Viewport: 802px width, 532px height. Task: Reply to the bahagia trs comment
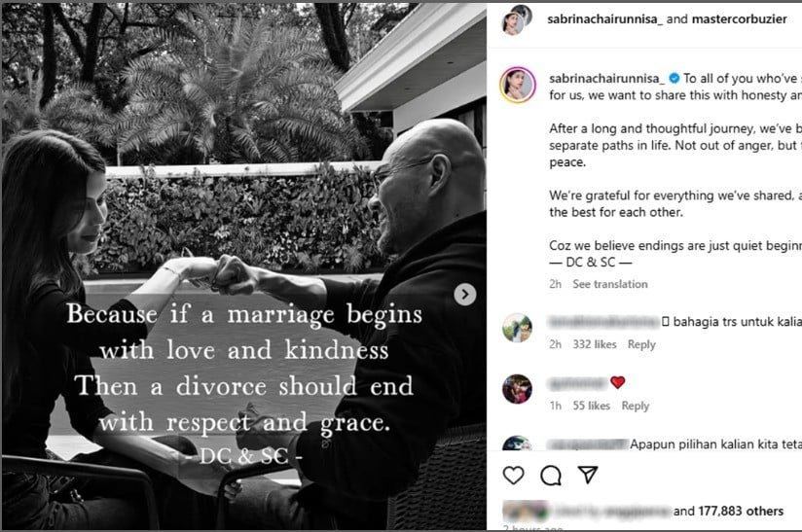click(641, 344)
